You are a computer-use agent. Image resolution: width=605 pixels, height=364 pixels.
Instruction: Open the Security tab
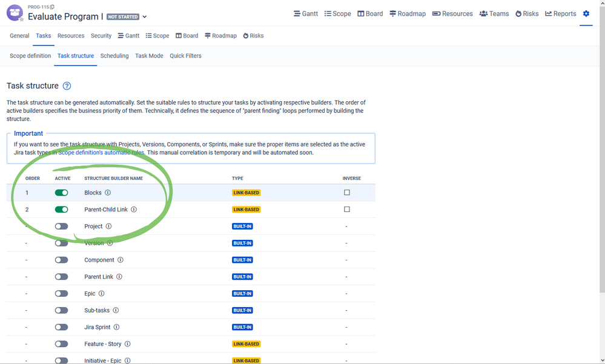(101, 36)
